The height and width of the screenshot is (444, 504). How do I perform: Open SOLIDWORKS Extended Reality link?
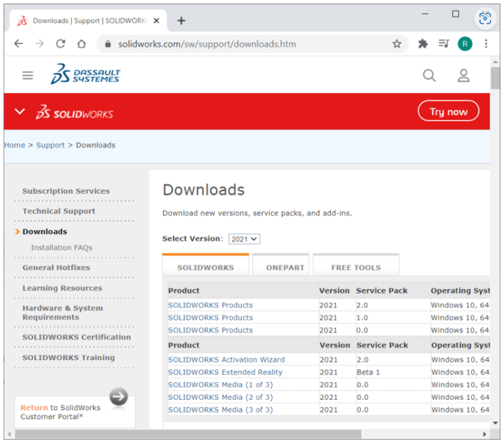coord(225,372)
